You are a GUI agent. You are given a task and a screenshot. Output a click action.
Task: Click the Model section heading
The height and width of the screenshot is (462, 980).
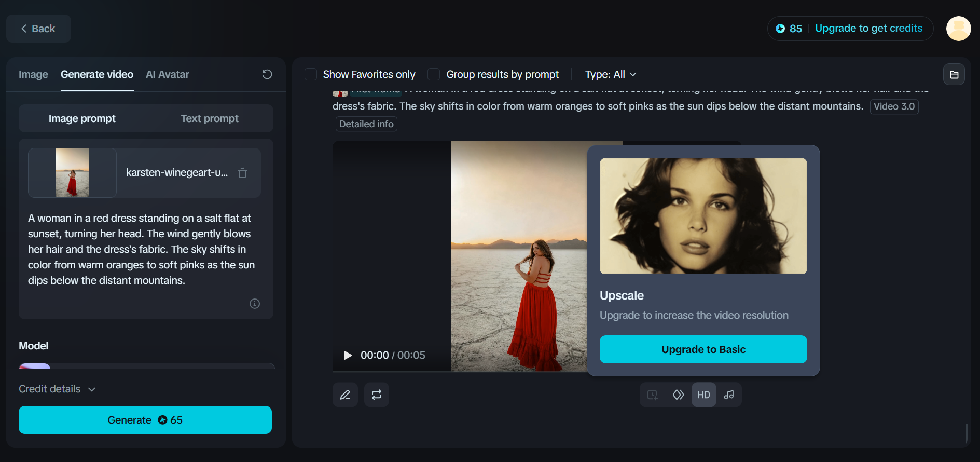[x=34, y=346]
